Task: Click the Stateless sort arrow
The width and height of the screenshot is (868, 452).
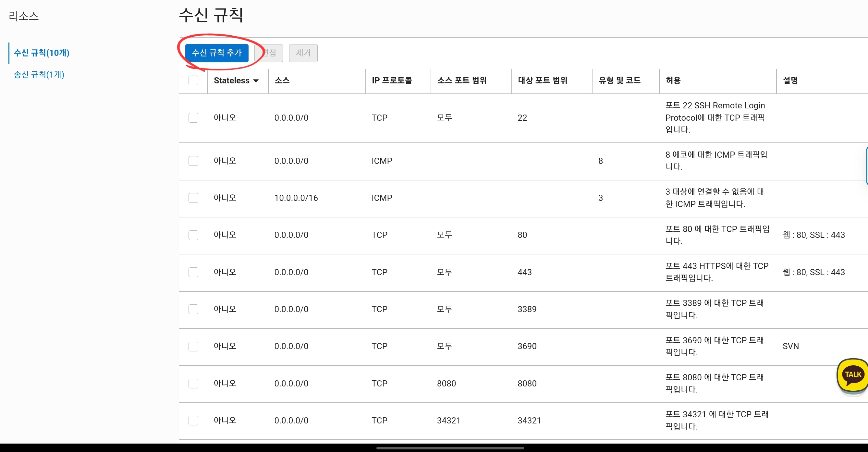Action: (256, 81)
